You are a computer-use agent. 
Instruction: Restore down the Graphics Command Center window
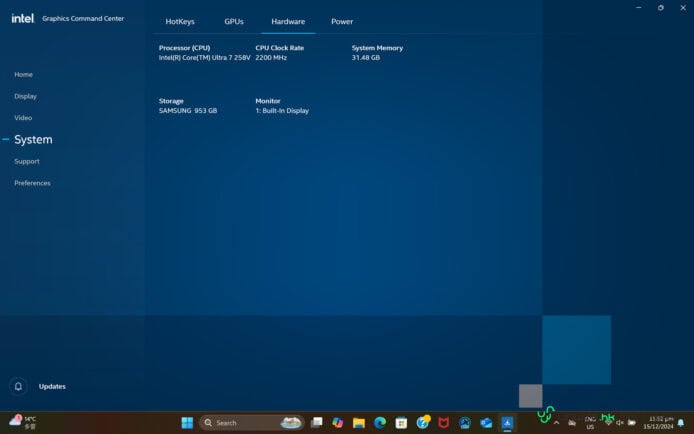(661, 8)
